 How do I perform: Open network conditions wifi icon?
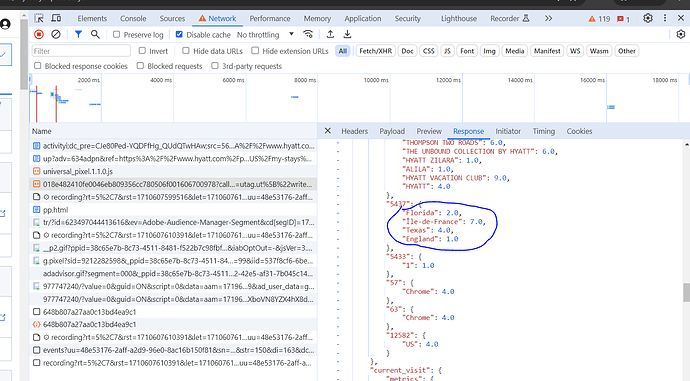pos(308,34)
